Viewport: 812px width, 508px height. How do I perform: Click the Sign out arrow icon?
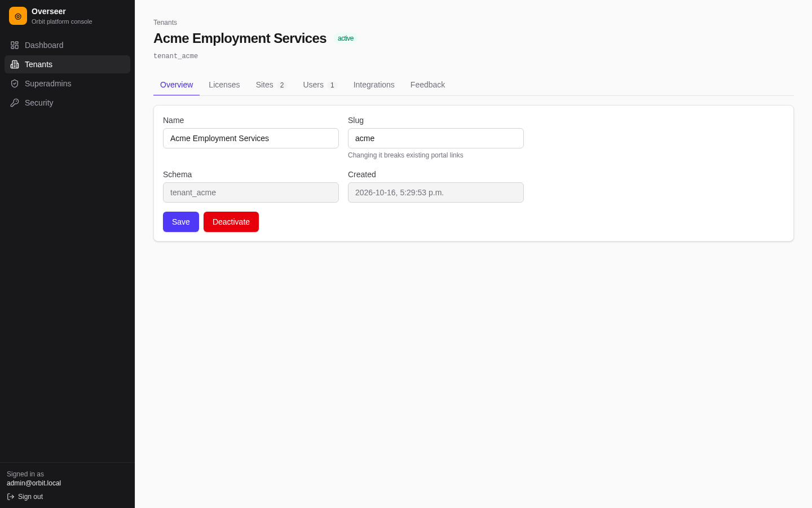11,497
